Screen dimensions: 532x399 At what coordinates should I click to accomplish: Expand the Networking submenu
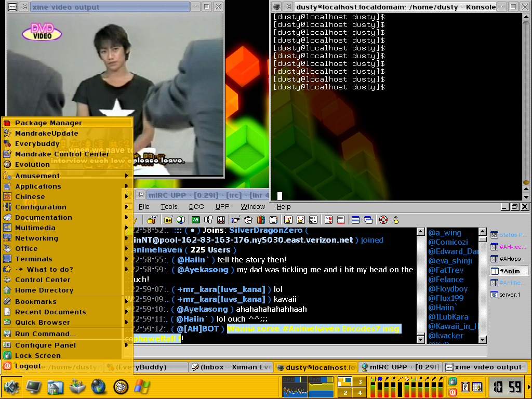point(67,238)
